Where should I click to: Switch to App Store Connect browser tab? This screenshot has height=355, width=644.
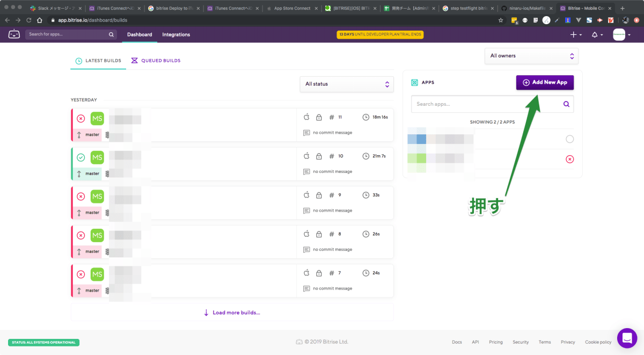point(291,8)
